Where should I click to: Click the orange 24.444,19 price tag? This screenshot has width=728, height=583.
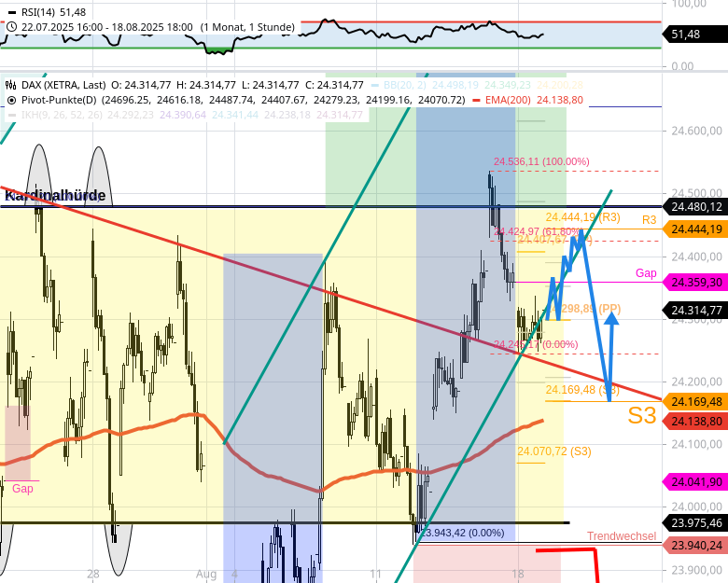(x=695, y=229)
